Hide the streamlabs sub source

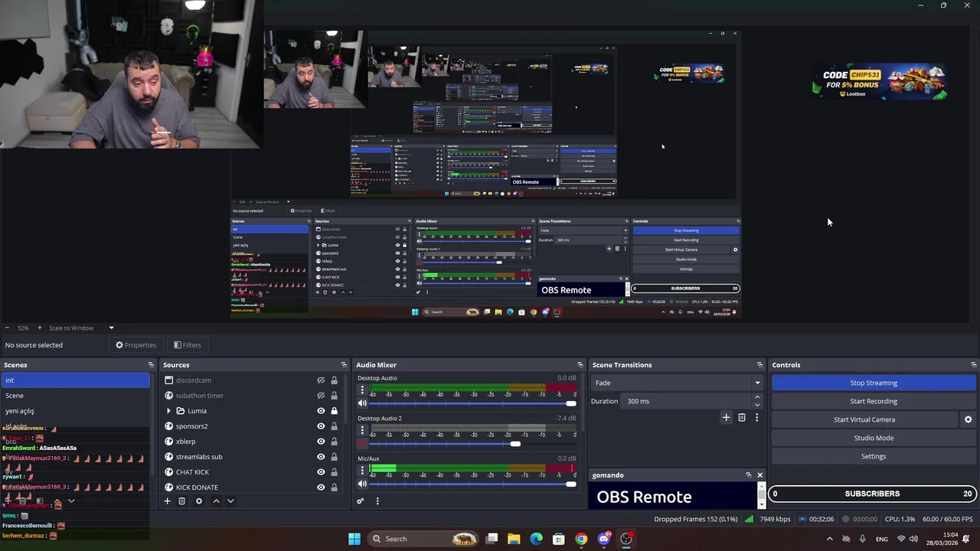(x=321, y=457)
